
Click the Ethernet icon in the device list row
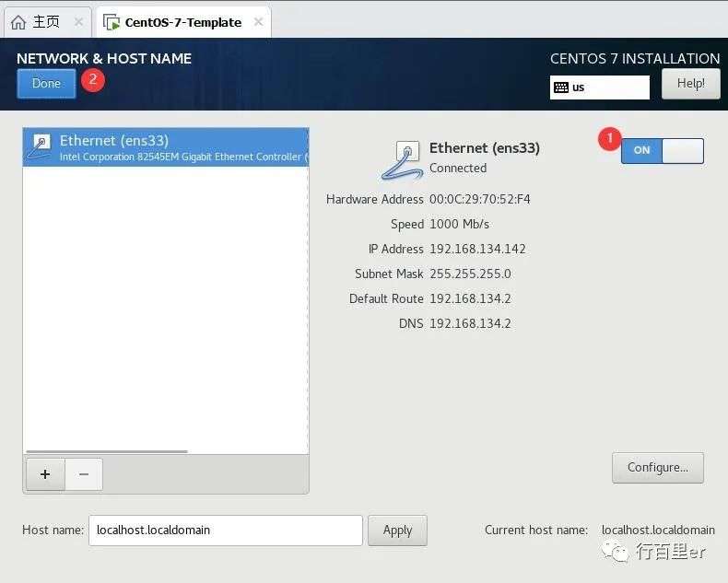(x=41, y=146)
